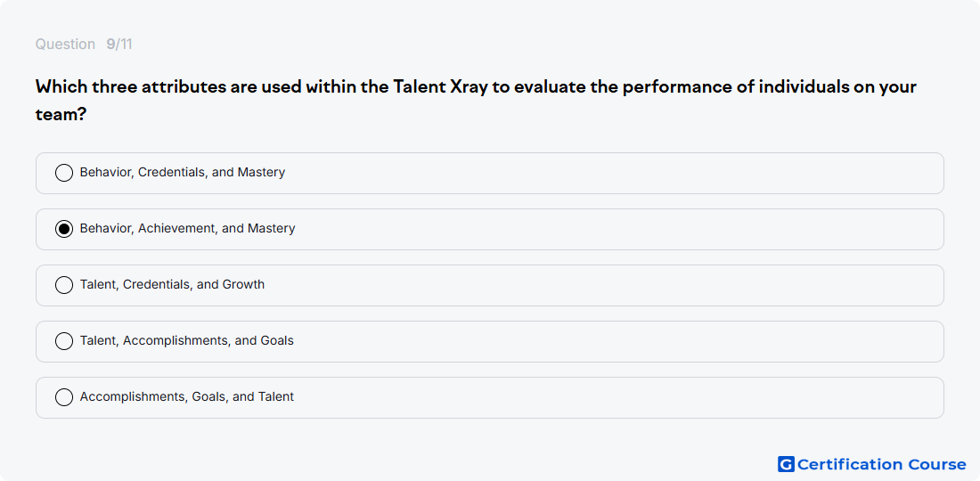Click the 'Question' label above the heading
Viewport: 980px width, 481px height.
[x=65, y=45]
